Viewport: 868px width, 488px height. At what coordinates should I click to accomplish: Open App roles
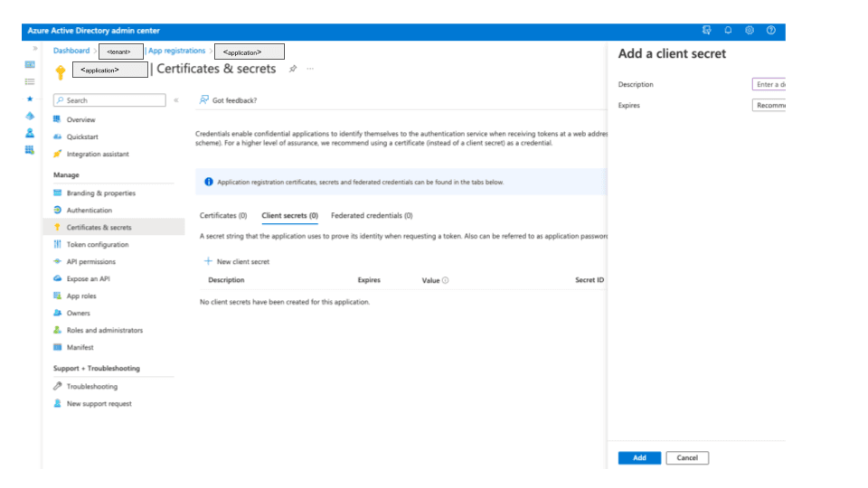pos(81,296)
